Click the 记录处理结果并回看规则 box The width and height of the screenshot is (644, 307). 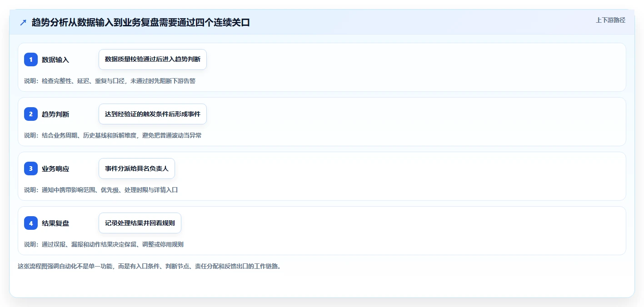pyautogui.click(x=140, y=223)
